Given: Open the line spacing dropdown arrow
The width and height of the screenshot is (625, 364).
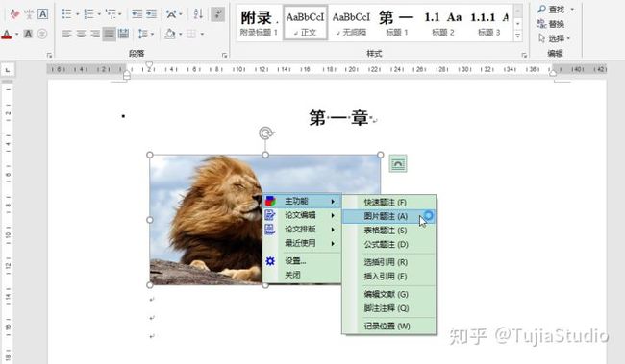Looking at the screenshot, I should click(x=152, y=35).
